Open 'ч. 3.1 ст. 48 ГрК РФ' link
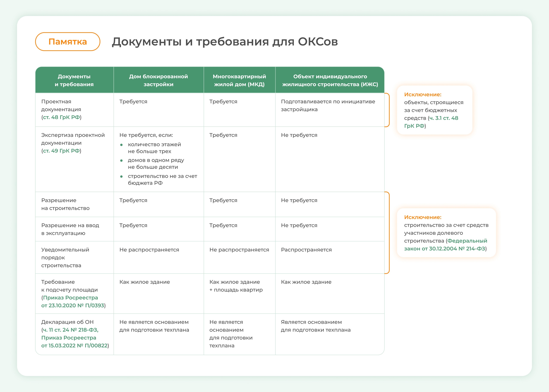Viewport: 549px width, 392px height. click(x=431, y=122)
